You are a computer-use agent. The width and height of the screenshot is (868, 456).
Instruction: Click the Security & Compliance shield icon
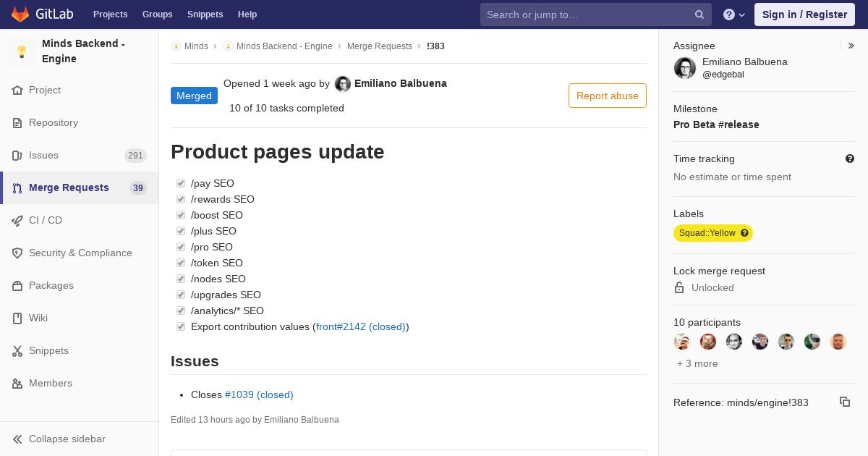[17, 253]
